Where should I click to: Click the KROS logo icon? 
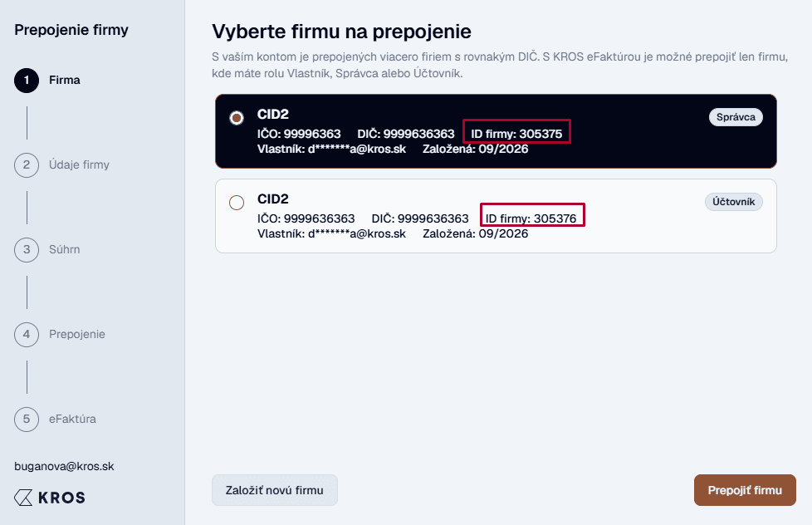tap(23, 498)
